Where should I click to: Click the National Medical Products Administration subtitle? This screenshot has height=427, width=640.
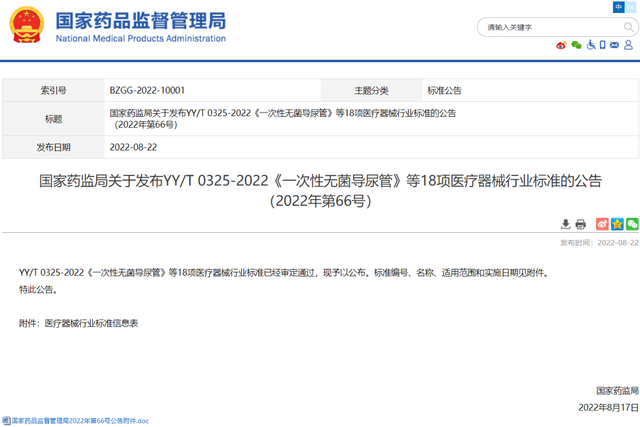(140, 38)
